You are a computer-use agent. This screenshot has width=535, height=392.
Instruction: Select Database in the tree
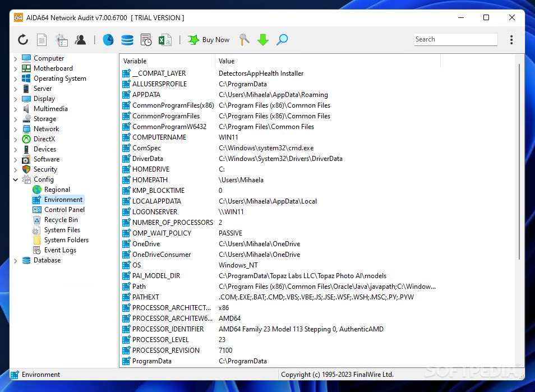[x=47, y=260]
